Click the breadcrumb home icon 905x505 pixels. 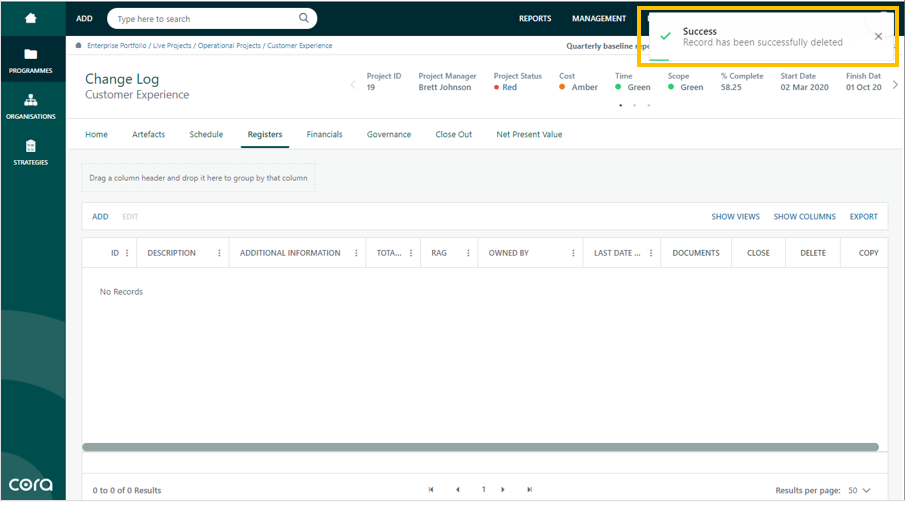pos(78,45)
